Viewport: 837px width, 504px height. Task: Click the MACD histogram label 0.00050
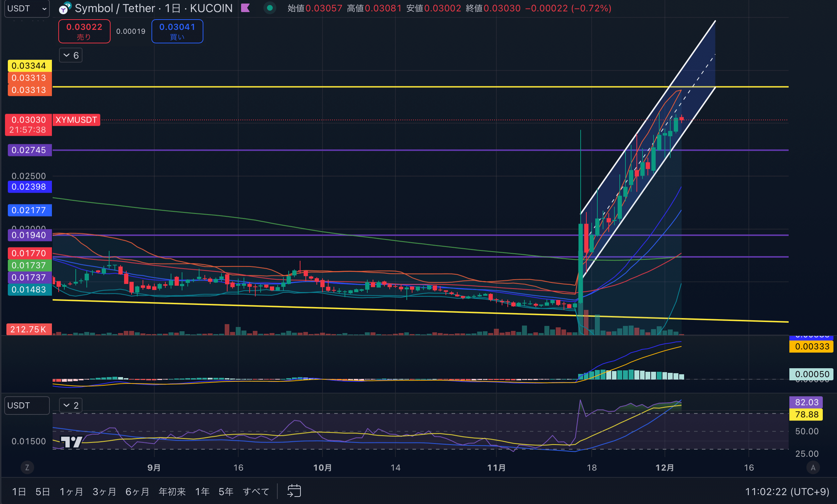(812, 374)
